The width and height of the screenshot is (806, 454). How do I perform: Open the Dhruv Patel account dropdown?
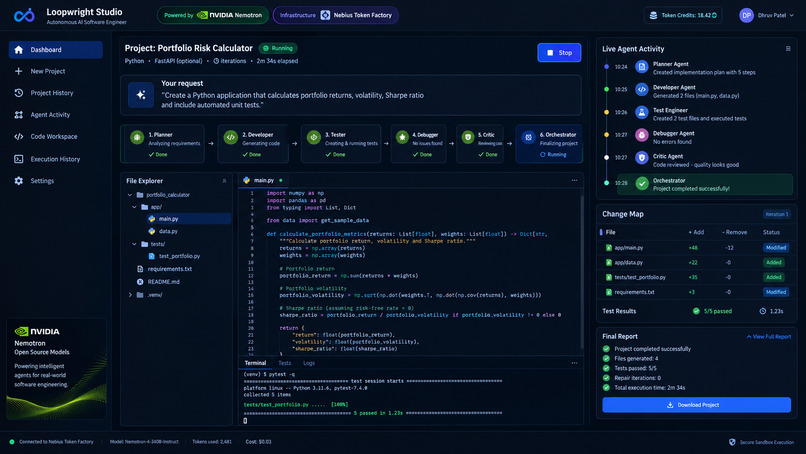(766, 15)
